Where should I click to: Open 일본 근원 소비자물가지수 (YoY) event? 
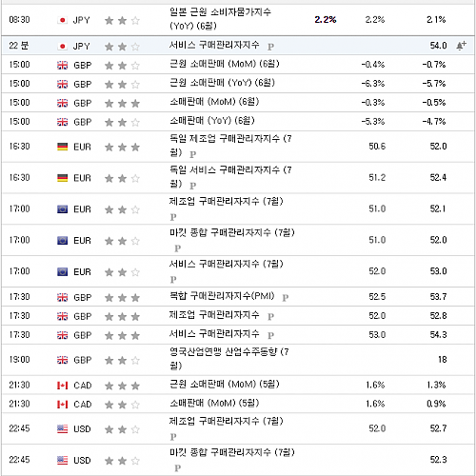(220, 19)
